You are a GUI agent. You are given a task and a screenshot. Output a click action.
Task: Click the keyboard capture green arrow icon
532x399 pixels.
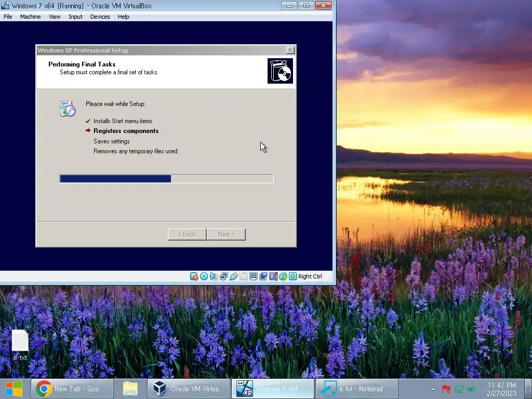pos(292,276)
